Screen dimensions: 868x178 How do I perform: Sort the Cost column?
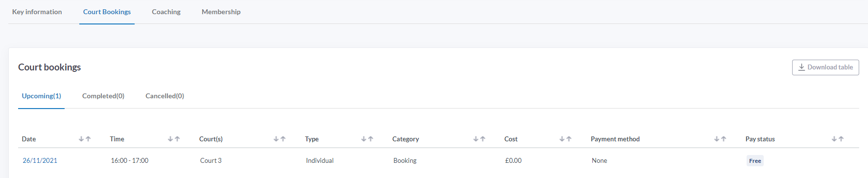565,139
